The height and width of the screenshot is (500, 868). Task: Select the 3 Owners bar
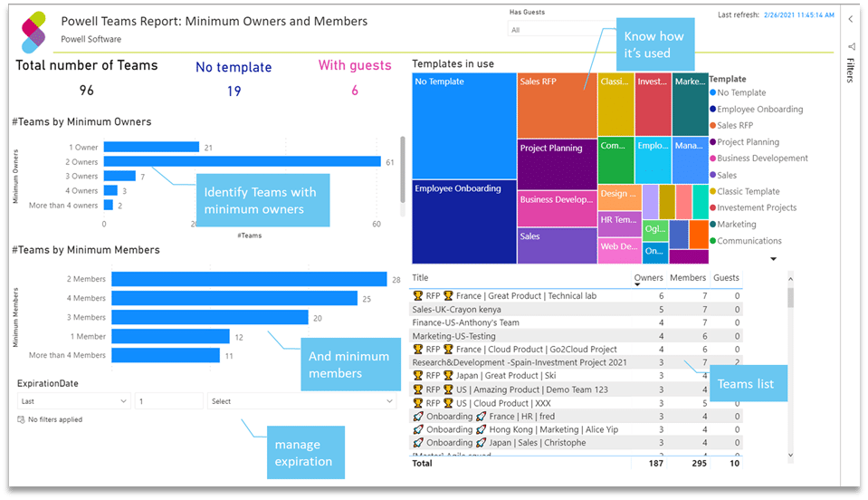pyautogui.click(x=119, y=176)
